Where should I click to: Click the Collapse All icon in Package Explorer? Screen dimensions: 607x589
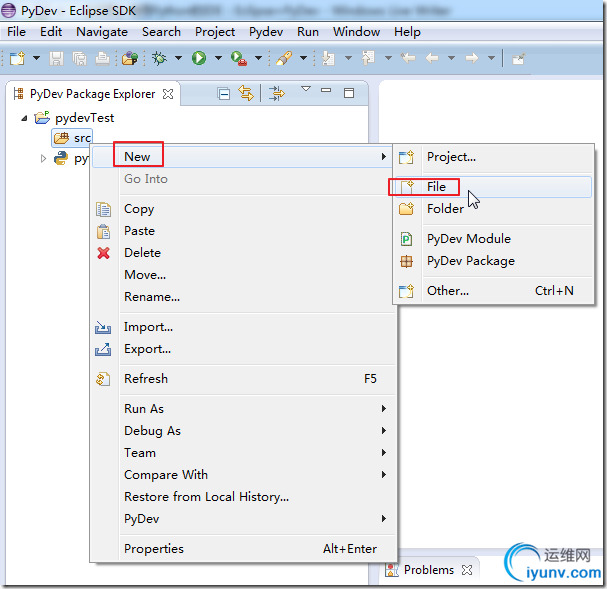coord(224,94)
